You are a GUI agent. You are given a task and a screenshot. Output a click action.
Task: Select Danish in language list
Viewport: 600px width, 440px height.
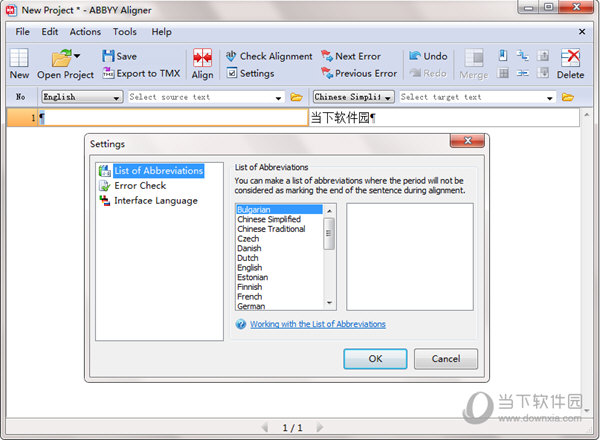[x=279, y=248]
